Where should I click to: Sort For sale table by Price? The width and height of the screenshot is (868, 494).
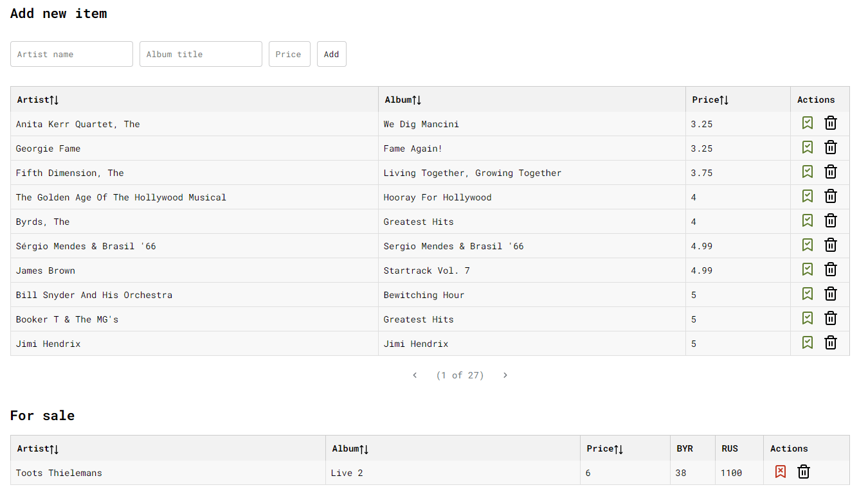point(619,449)
